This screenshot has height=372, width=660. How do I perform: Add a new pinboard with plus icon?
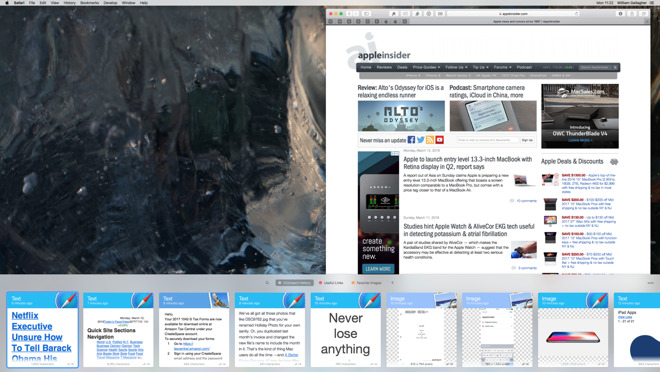click(392, 283)
